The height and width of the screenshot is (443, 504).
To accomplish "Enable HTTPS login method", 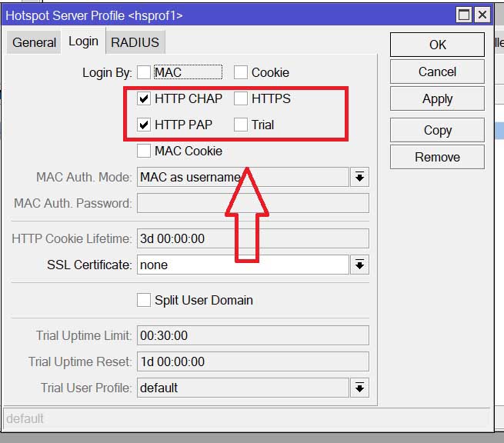I will coord(241,99).
